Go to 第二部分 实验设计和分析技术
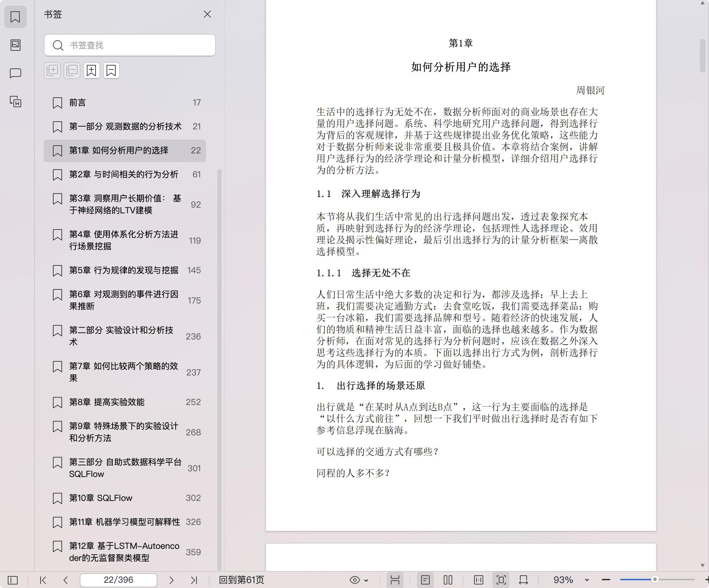Viewport: 709px width, 588px height. tap(125, 336)
